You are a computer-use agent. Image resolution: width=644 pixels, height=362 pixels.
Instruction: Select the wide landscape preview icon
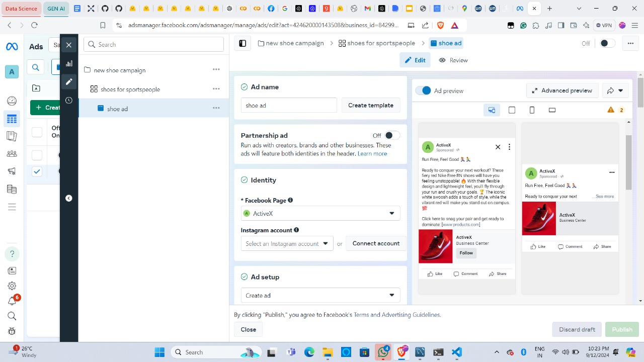552,110
